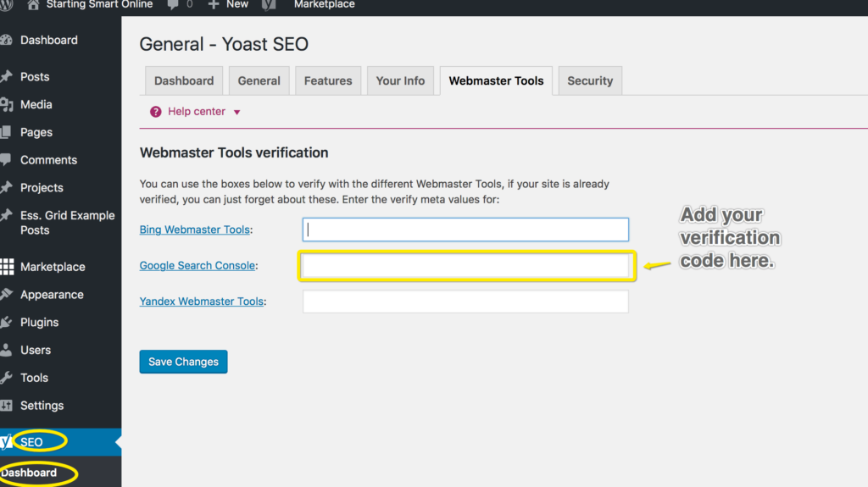This screenshot has height=487, width=868.
Task: Select the Webmaster Tools tab
Action: [496, 80]
